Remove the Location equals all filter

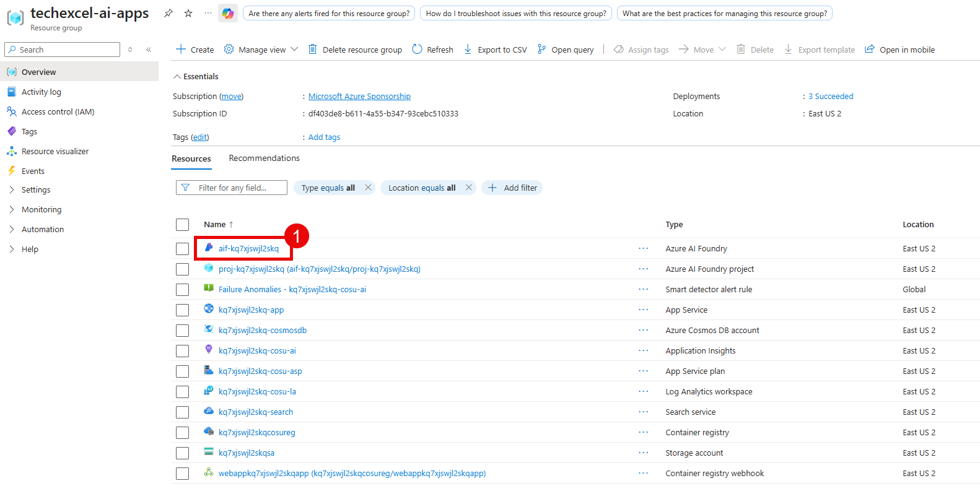point(468,187)
